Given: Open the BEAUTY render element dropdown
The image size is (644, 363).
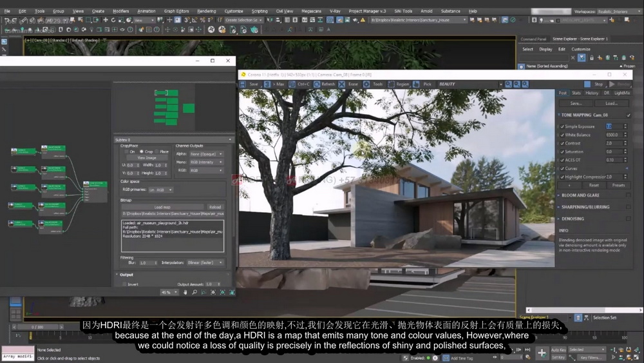Looking at the screenshot, I should pos(470,84).
